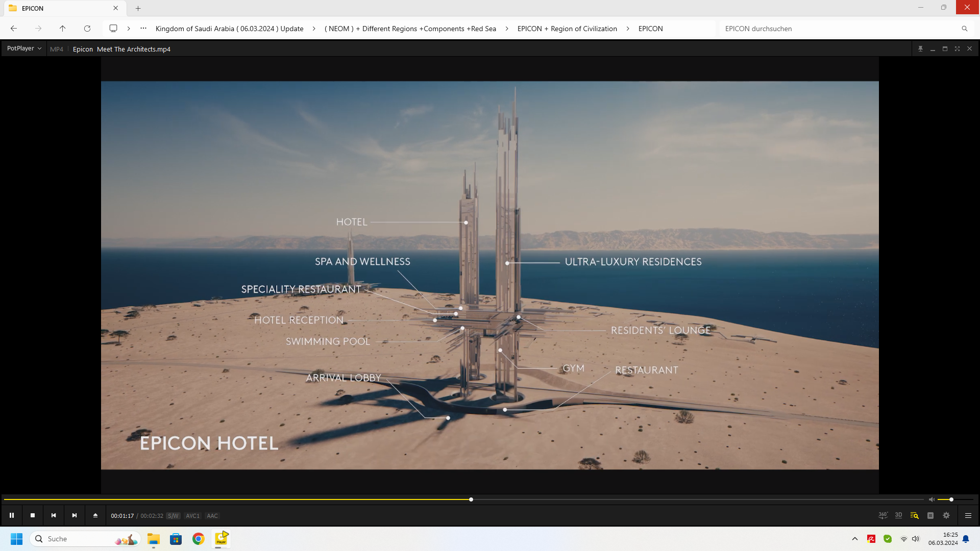The image size is (980, 551).
Task: Stop the video with the stop button
Action: (33, 515)
